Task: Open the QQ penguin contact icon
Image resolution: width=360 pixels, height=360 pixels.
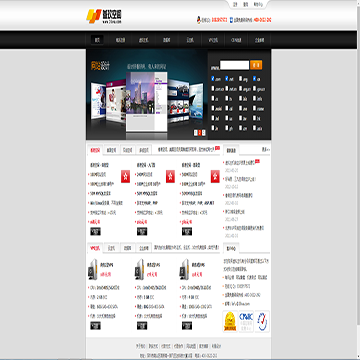Action: click(199, 20)
